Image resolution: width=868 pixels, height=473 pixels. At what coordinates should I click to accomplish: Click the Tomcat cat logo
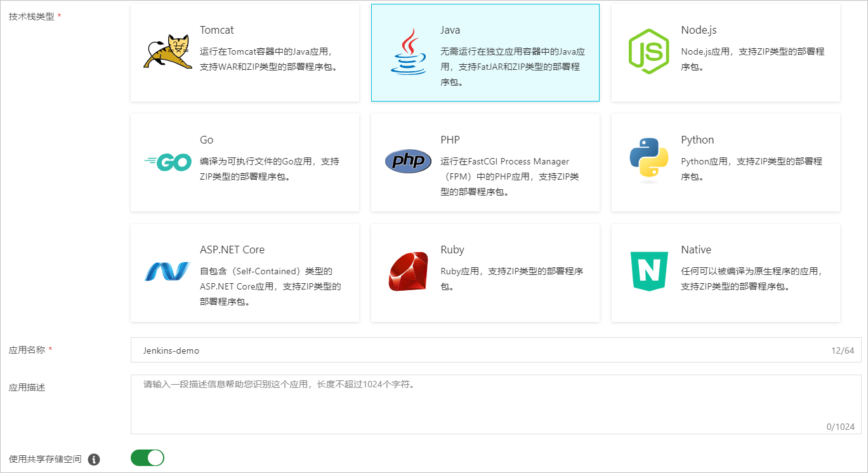click(168, 52)
